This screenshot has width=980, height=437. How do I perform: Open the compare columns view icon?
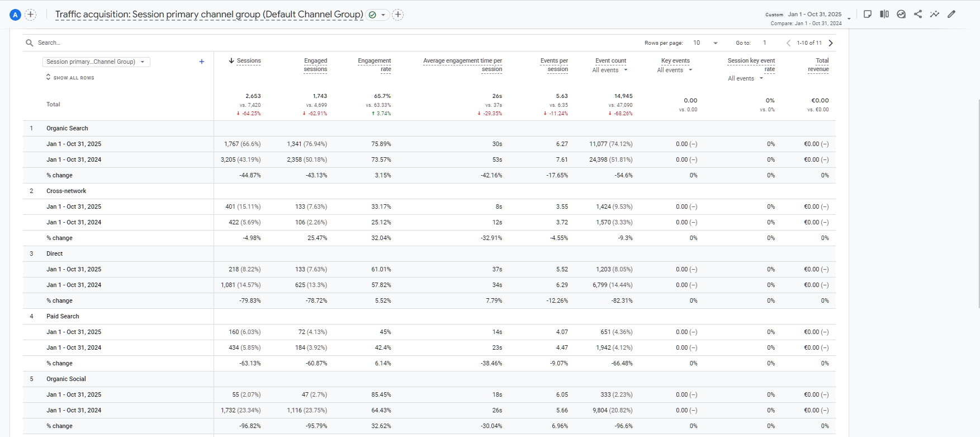pos(884,15)
